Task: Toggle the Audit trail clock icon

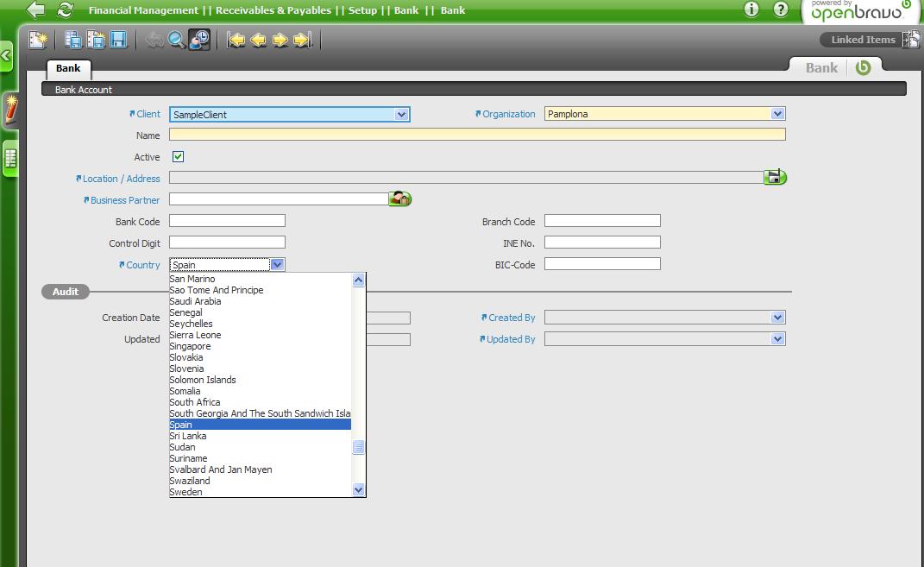Action: 199,40
